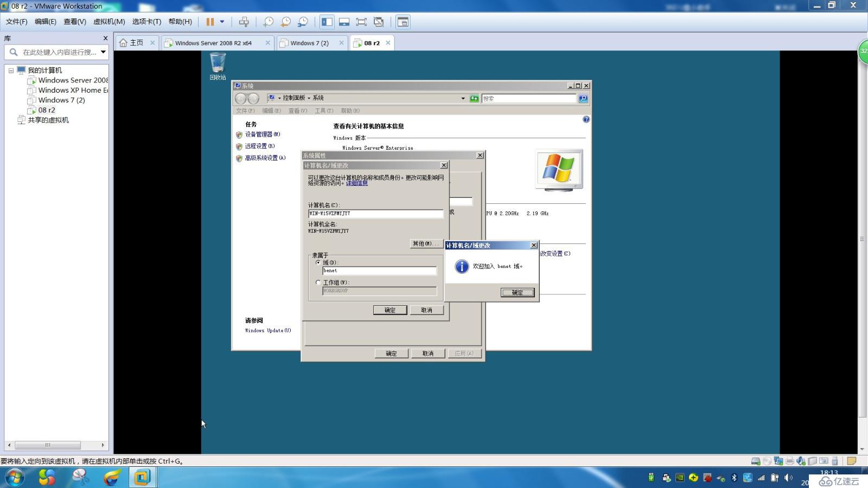868x488 pixels.
Task: Take a snapshot of this VM
Action: (x=268, y=22)
